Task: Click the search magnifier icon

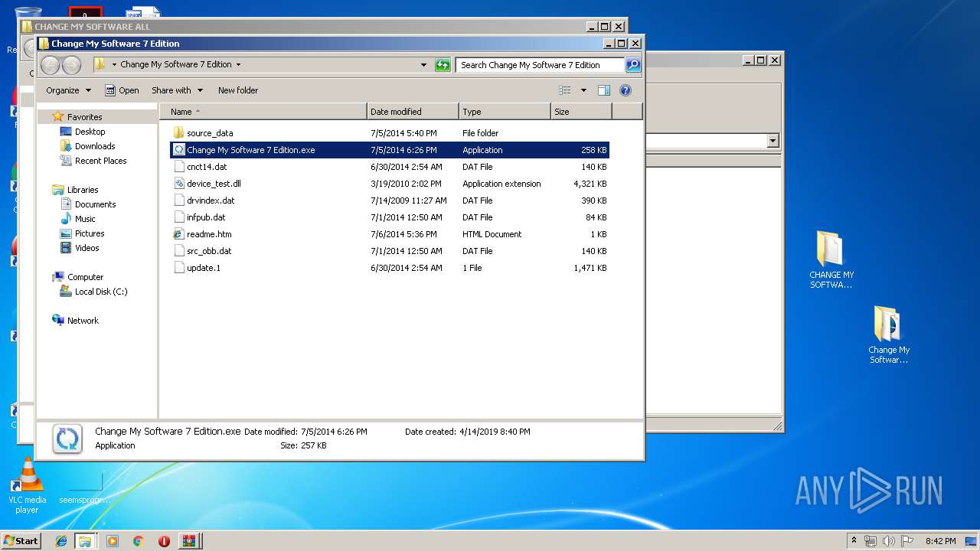Action: (633, 65)
